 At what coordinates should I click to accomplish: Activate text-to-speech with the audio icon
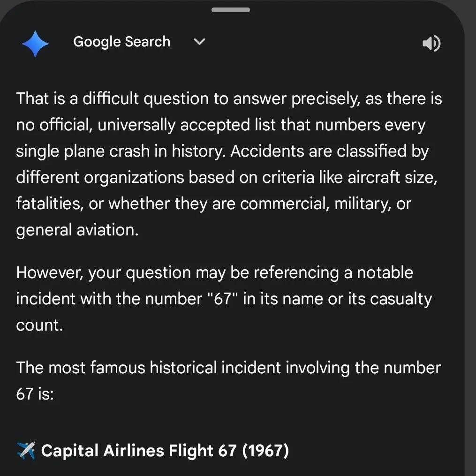[x=431, y=43]
